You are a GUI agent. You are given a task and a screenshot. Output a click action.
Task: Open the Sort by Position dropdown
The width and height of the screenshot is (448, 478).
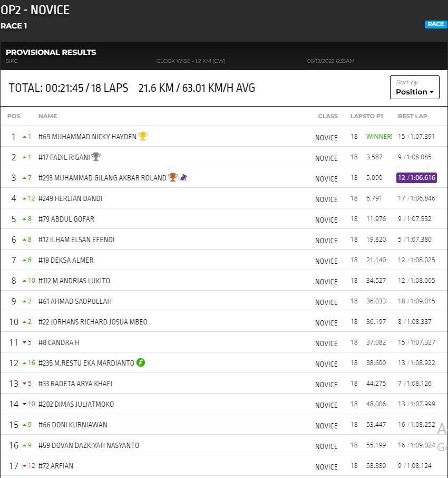pyautogui.click(x=415, y=88)
